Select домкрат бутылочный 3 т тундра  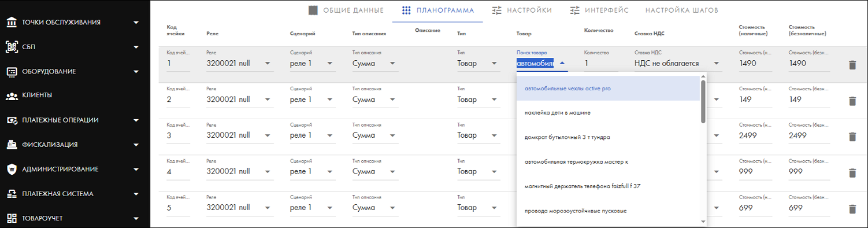(609, 137)
